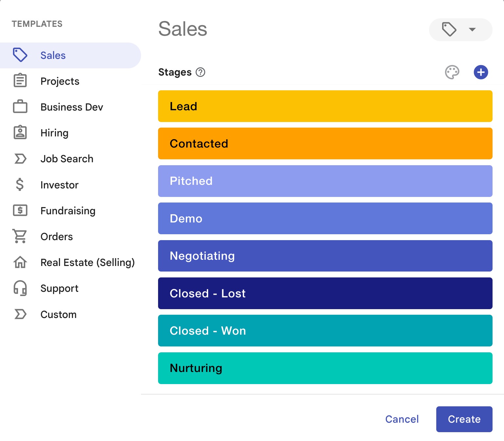The image size is (504, 441).
Task: Switch to the Fundraising template
Action: coord(68,211)
